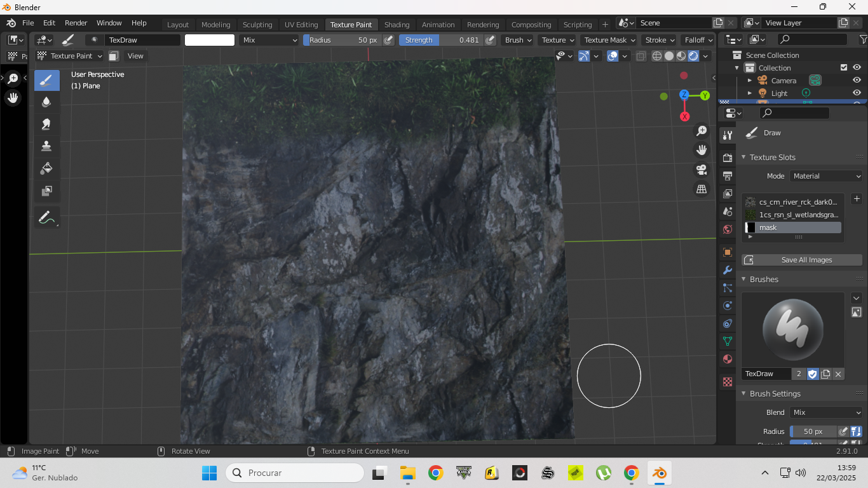868x488 pixels.
Task: Select the Clone stamp tool
Action: [x=46, y=146]
